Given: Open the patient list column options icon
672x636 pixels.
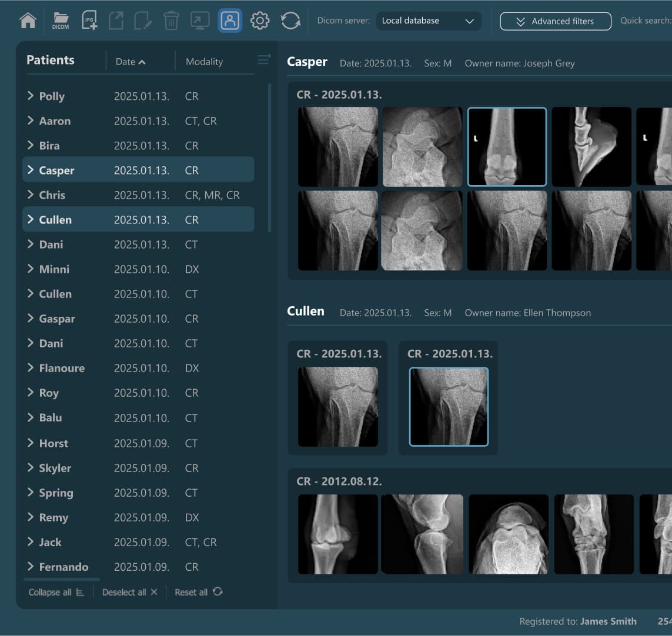Looking at the screenshot, I should [264, 59].
